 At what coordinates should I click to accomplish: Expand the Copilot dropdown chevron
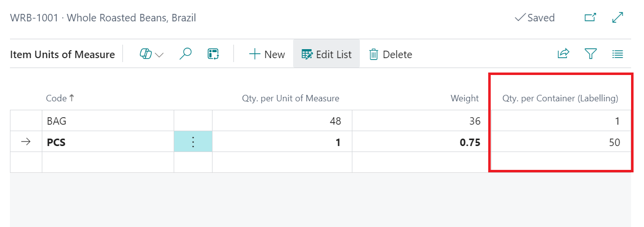[159, 55]
